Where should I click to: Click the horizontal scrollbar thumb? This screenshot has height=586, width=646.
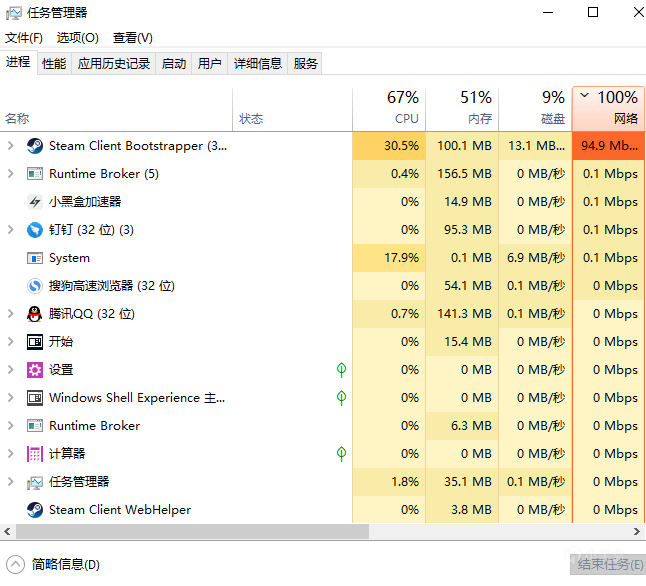coord(185,531)
